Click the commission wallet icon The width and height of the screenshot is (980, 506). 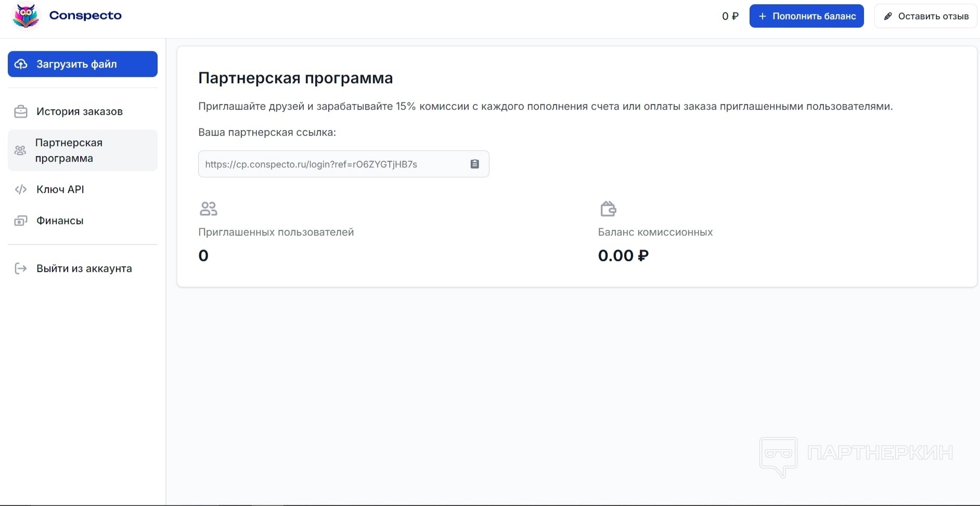point(608,209)
